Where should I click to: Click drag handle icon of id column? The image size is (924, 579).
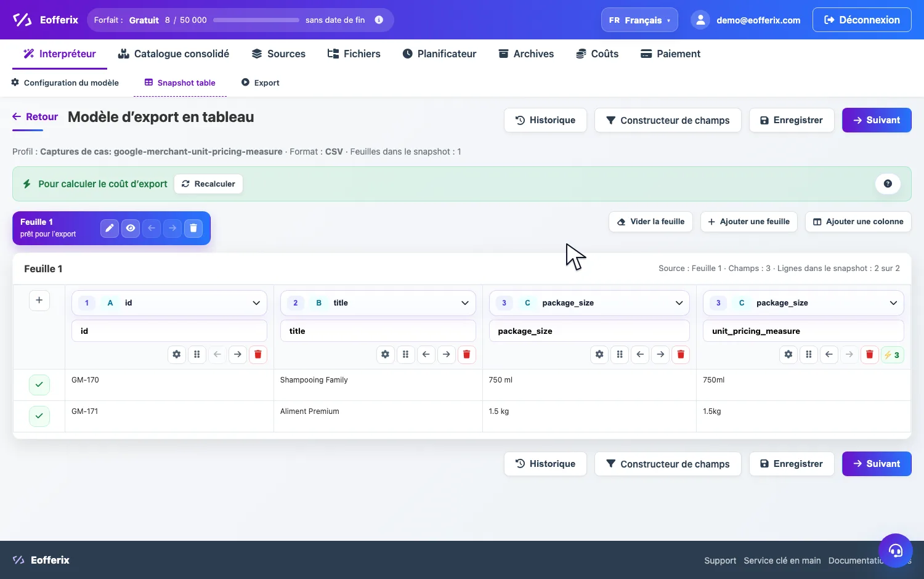coord(197,354)
